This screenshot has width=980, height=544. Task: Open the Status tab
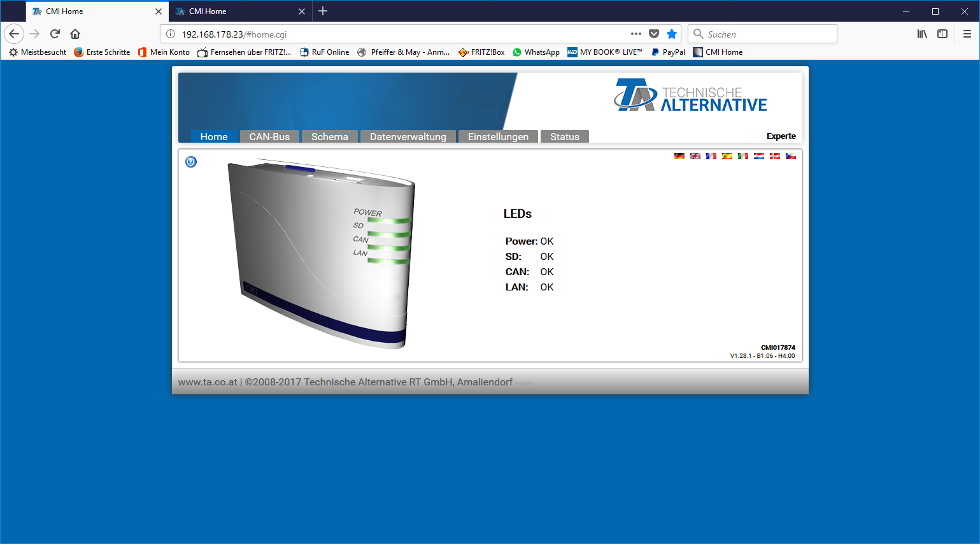click(x=564, y=137)
